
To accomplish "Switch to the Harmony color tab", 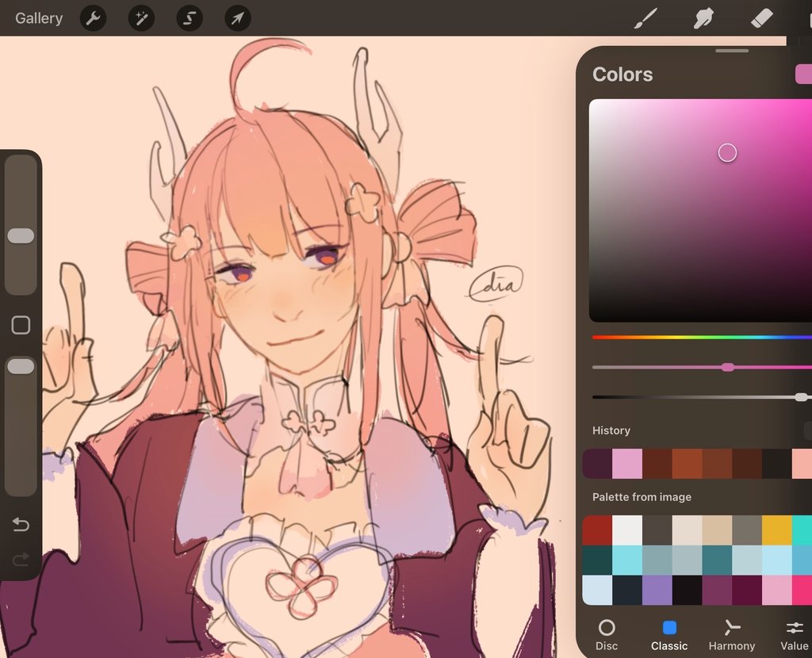I will point(732,635).
